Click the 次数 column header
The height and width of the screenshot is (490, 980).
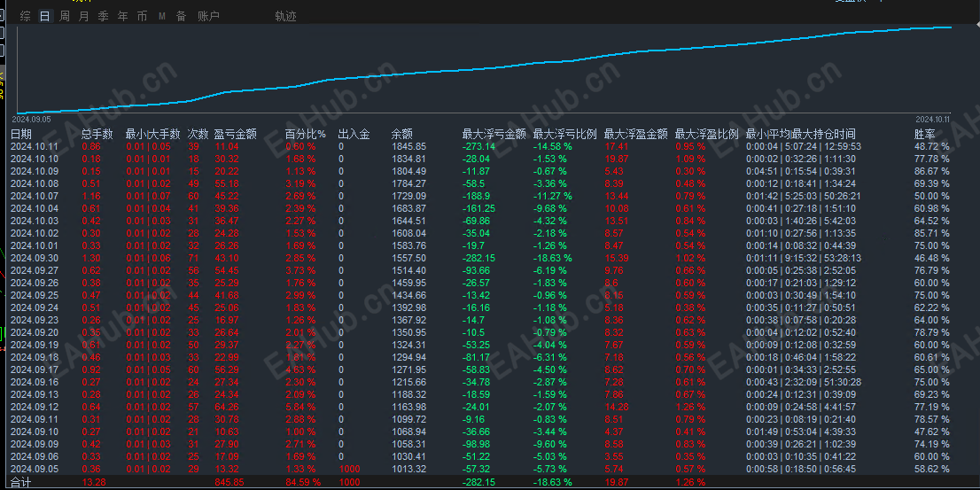pos(198,134)
